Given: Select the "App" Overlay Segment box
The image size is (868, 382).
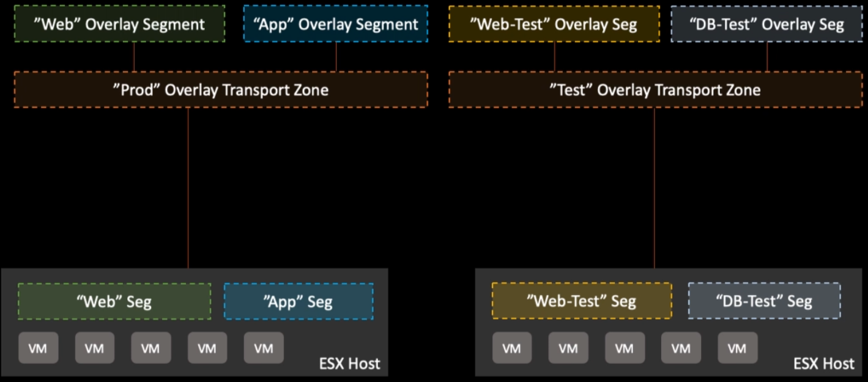Looking at the screenshot, I should [335, 24].
